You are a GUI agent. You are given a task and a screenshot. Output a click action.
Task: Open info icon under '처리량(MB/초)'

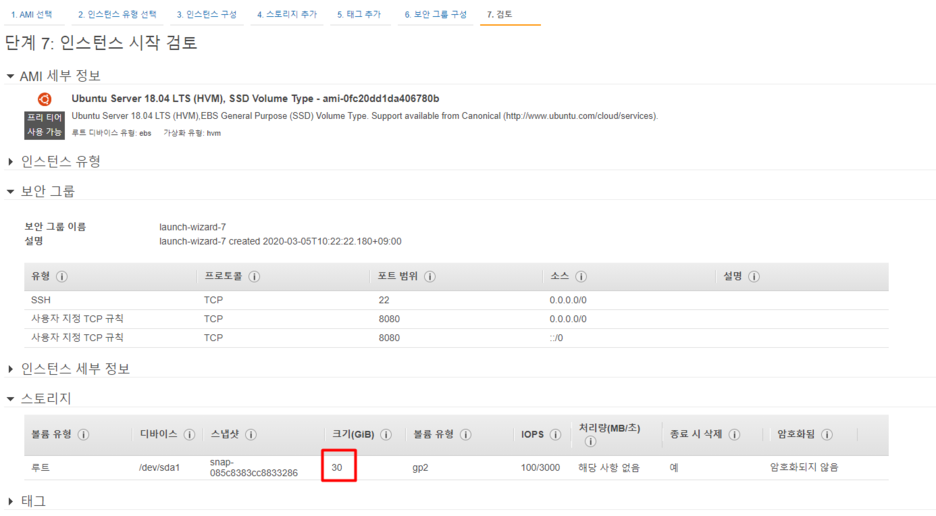[x=590, y=442]
